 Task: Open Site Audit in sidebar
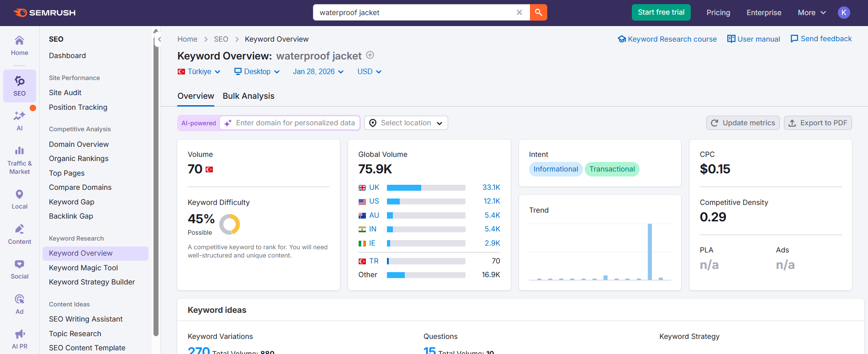pyautogui.click(x=65, y=93)
